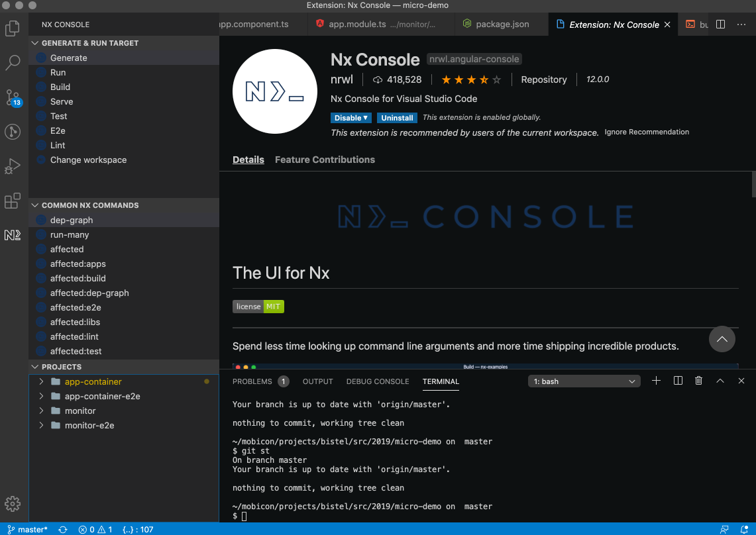
Task: Expand the app-container project folder
Action: (x=41, y=382)
